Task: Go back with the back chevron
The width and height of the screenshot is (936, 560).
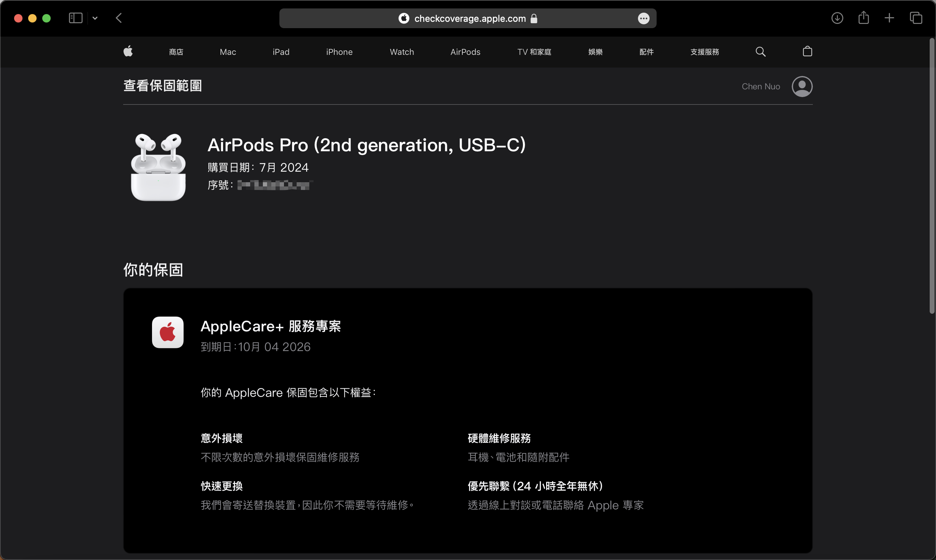Action: click(x=119, y=18)
